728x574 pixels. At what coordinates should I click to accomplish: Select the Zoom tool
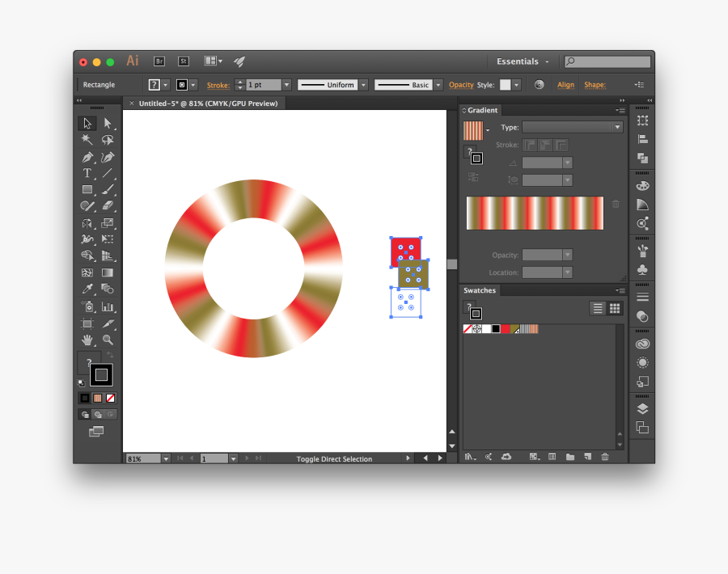click(108, 341)
